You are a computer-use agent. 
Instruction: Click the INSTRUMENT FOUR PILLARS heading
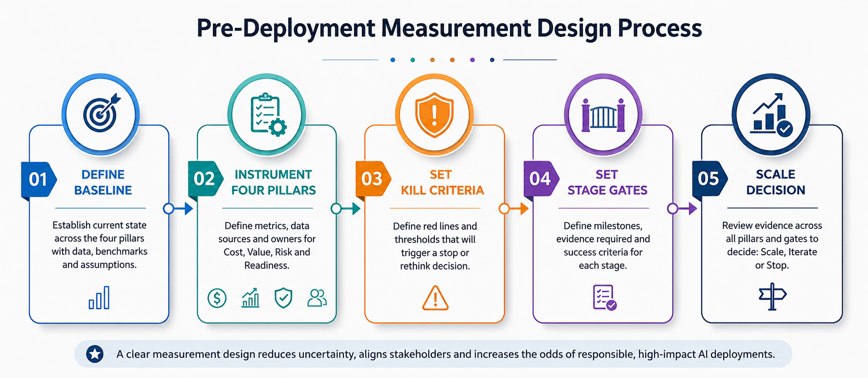(273, 182)
